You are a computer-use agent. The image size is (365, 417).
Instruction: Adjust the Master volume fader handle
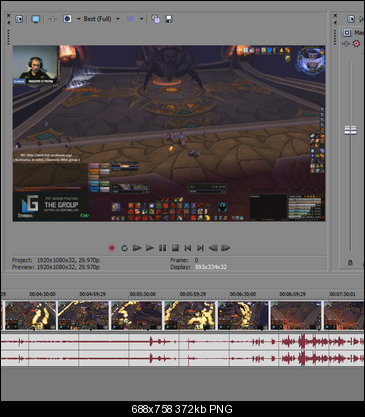click(x=350, y=130)
